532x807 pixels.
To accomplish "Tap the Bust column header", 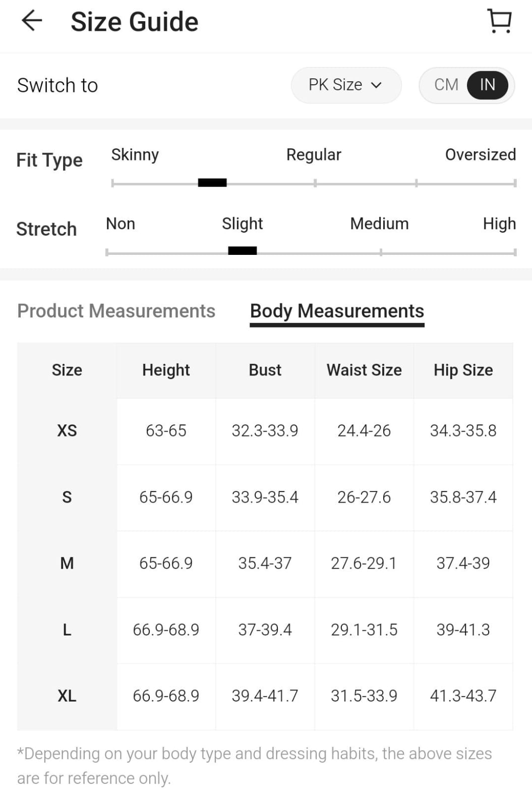I will (265, 370).
